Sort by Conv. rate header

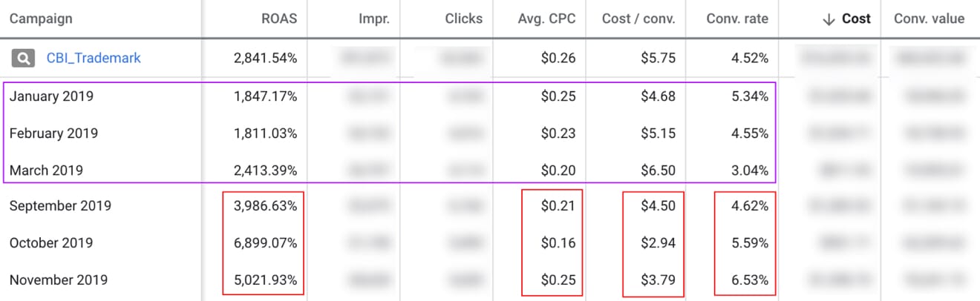(x=727, y=19)
